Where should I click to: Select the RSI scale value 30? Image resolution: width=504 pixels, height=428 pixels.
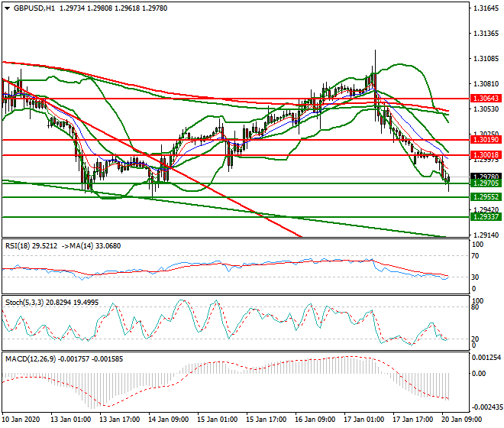475,277
